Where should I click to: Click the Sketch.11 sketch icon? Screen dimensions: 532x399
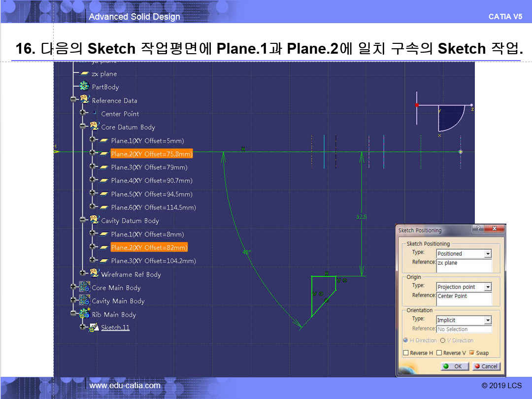[x=94, y=328]
